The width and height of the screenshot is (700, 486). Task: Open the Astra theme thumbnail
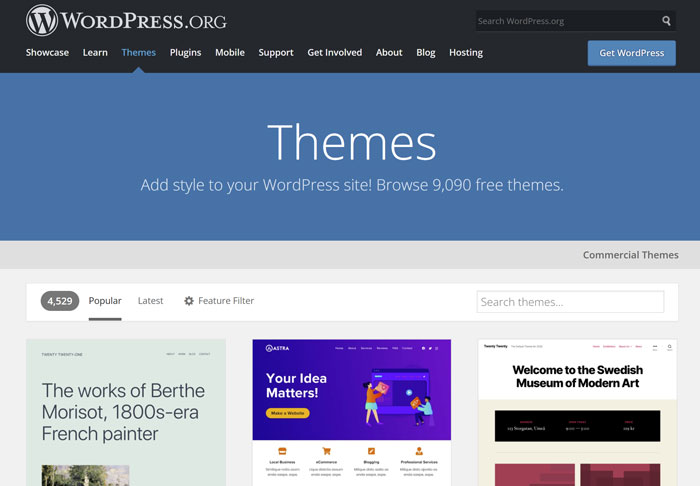tap(352, 412)
